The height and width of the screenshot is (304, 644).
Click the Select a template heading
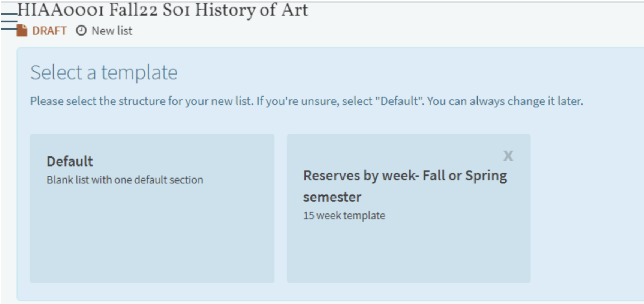104,72
